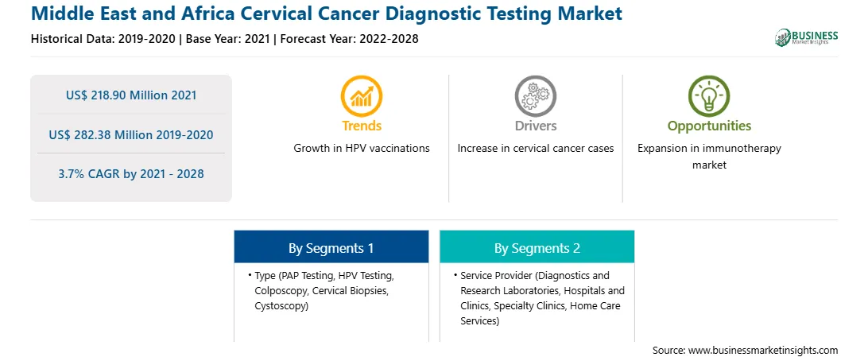Screen dimensions: 868x357
Task: Click the Opportunities heading label
Action: point(709,126)
